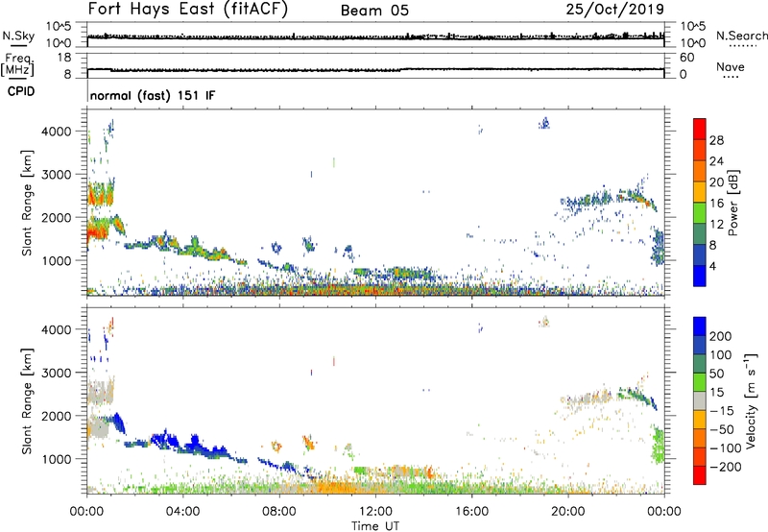Click the power panel's 'Slant Range [km]' label
Image resolution: width=768 pixels, height=532 pixels.
pyautogui.click(x=27, y=203)
